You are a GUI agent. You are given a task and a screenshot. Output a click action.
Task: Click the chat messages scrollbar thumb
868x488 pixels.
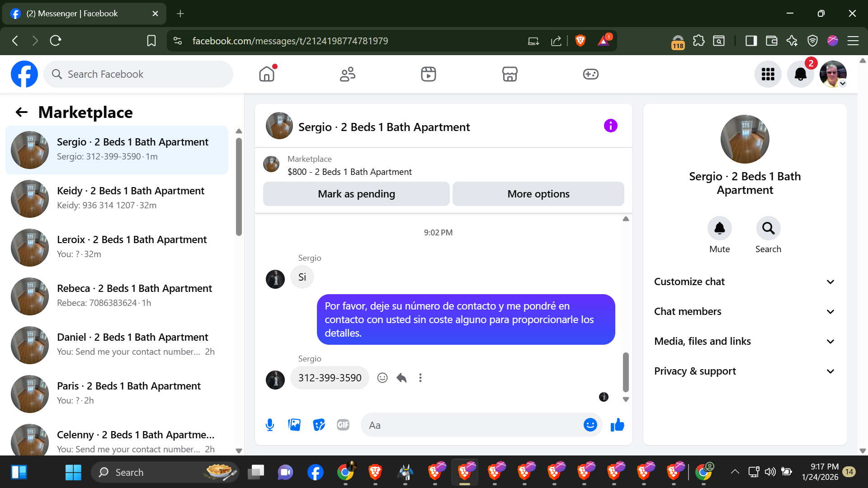coord(626,371)
